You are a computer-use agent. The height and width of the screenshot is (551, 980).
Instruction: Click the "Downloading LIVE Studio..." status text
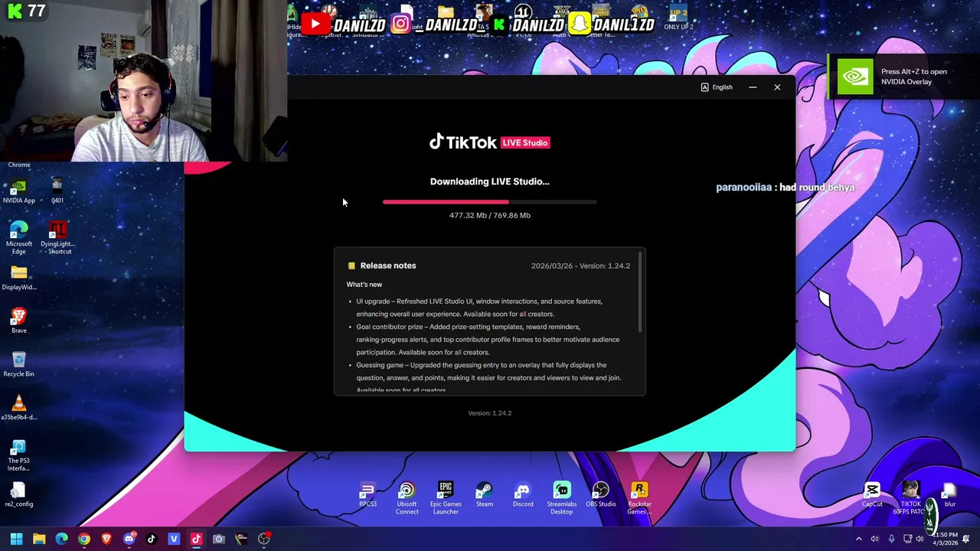point(490,181)
